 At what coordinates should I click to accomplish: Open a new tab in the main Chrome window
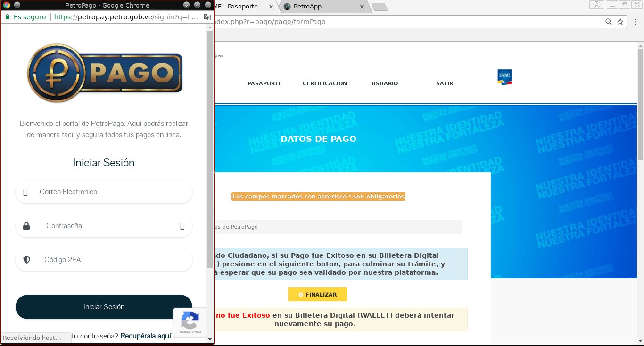[x=379, y=7]
